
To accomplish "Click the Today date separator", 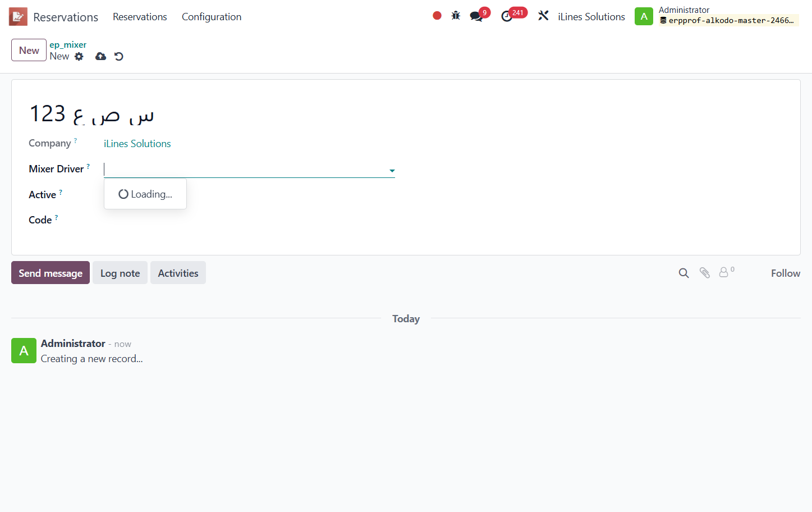I will tap(406, 319).
